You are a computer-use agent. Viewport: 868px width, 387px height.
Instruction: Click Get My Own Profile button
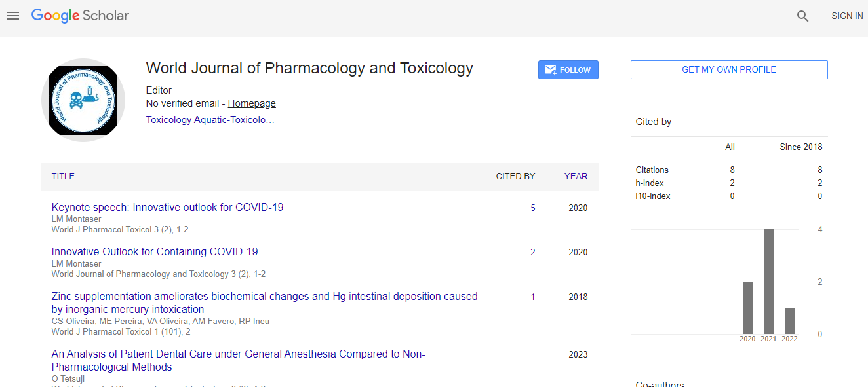coord(728,70)
